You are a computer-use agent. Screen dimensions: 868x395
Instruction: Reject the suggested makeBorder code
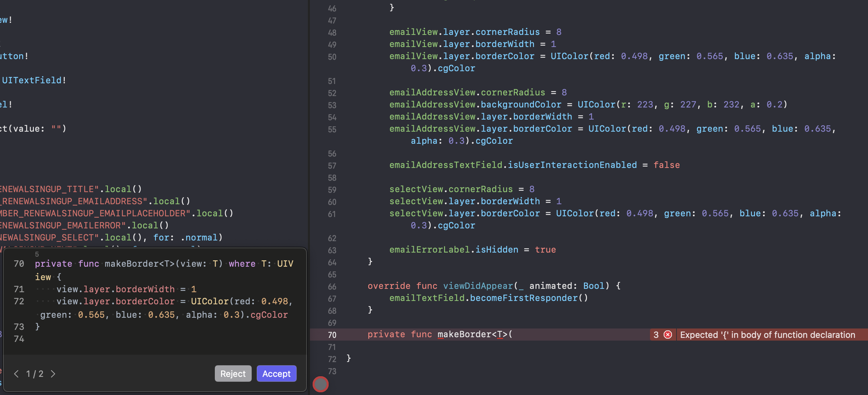pos(233,374)
